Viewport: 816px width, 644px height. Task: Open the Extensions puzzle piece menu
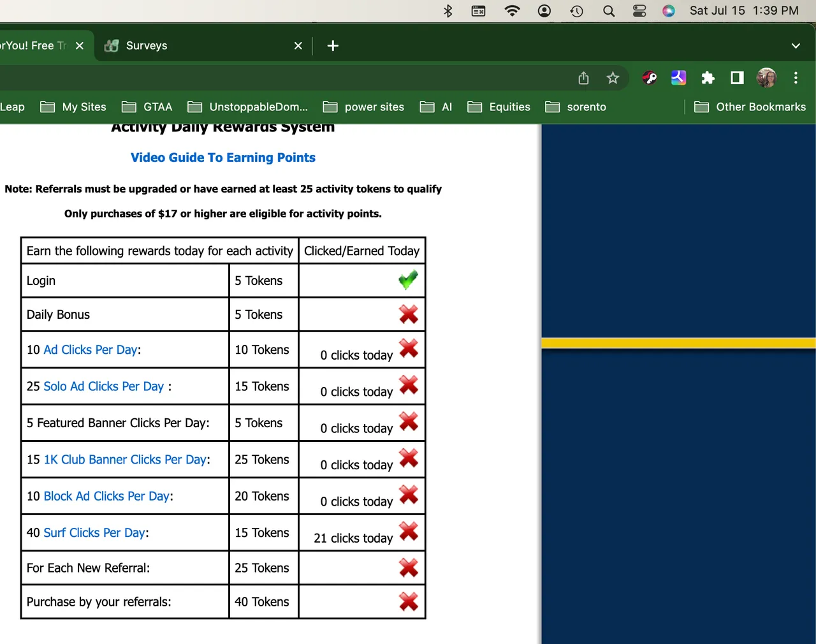pos(708,78)
